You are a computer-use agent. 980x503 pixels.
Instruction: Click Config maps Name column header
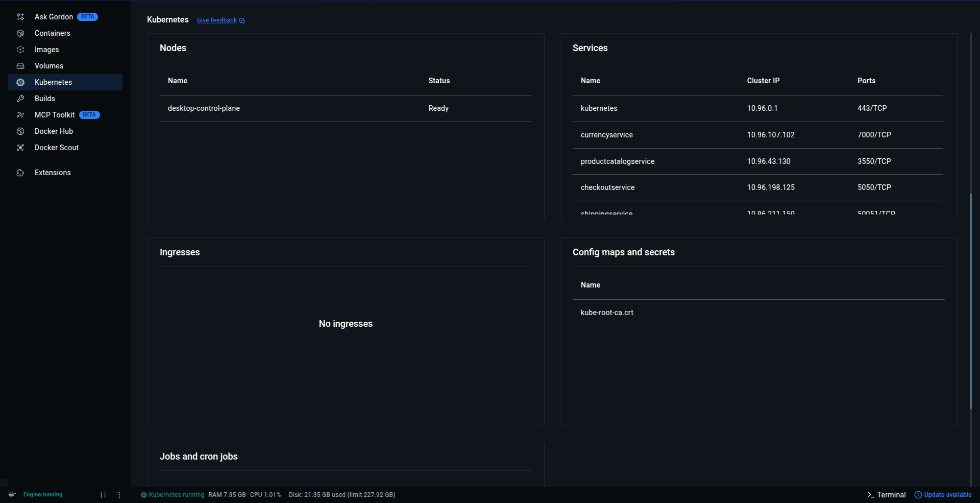pyautogui.click(x=590, y=285)
